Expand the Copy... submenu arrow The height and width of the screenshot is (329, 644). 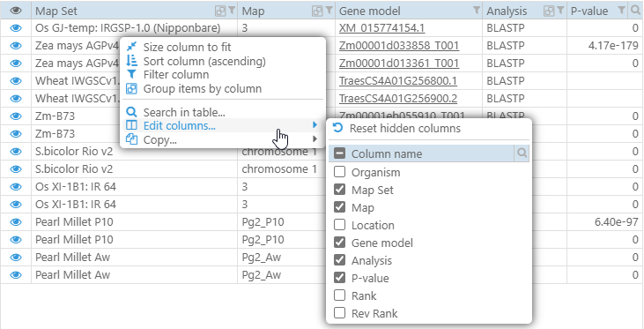point(315,139)
